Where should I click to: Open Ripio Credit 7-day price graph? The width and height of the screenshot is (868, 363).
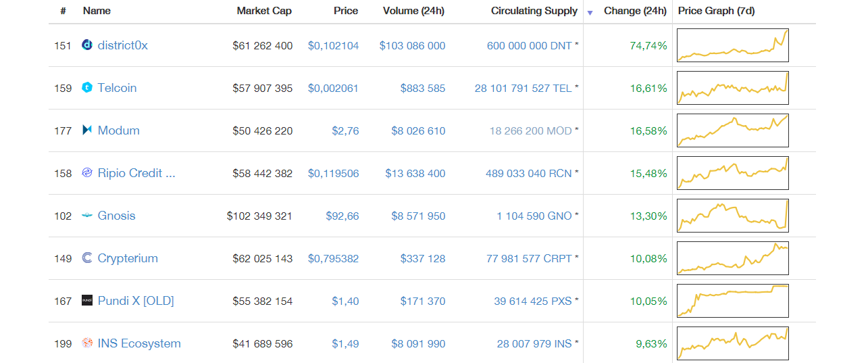point(733,173)
